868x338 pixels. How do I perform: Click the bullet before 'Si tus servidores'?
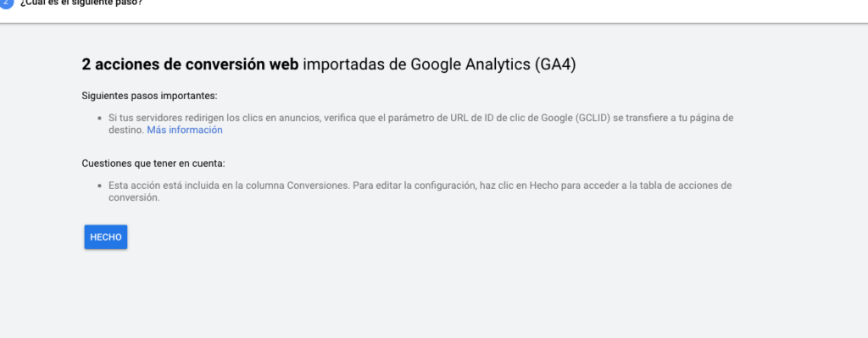(x=100, y=119)
